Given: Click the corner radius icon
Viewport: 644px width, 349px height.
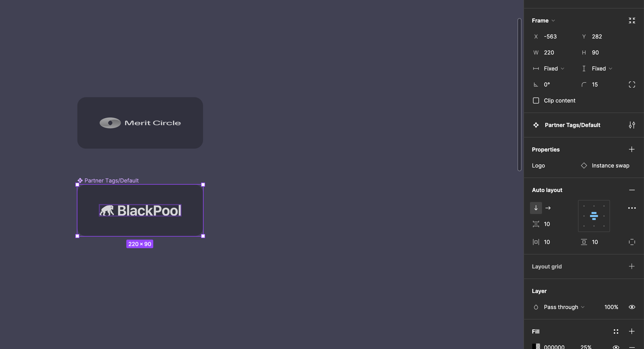Looking at the screenshot, I should [584, 84].
